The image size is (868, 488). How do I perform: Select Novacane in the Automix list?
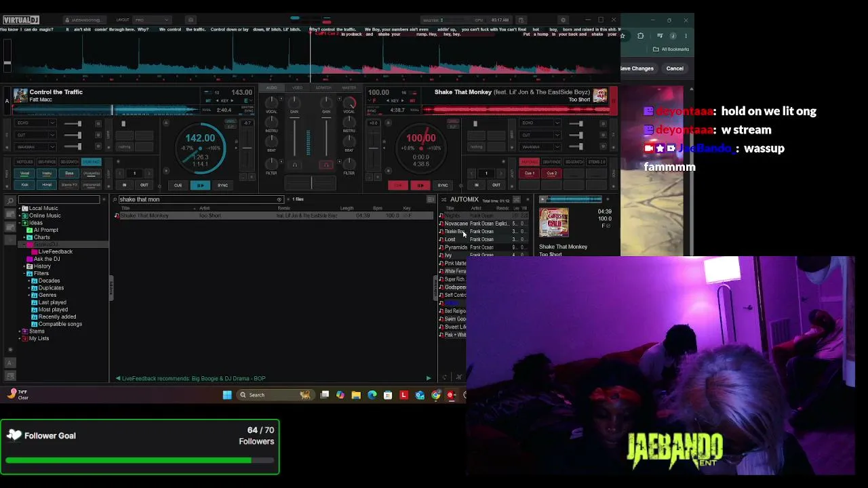coord(483,224)
